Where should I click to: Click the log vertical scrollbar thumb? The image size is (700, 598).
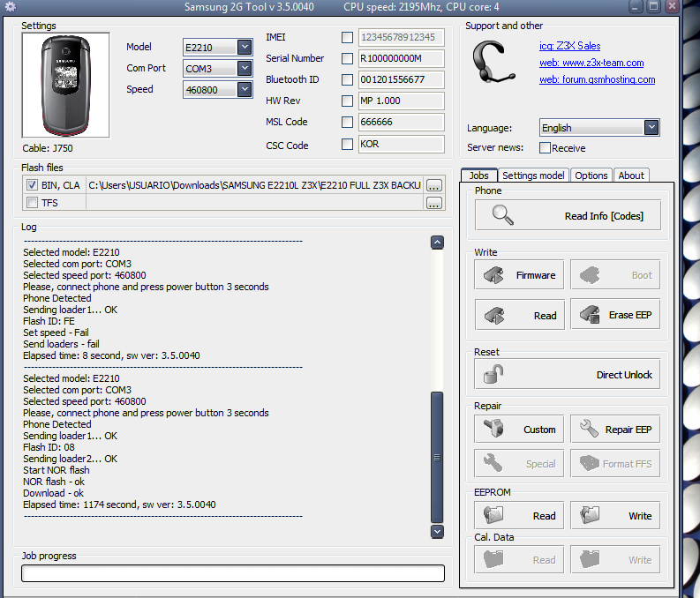pos(437,457)
